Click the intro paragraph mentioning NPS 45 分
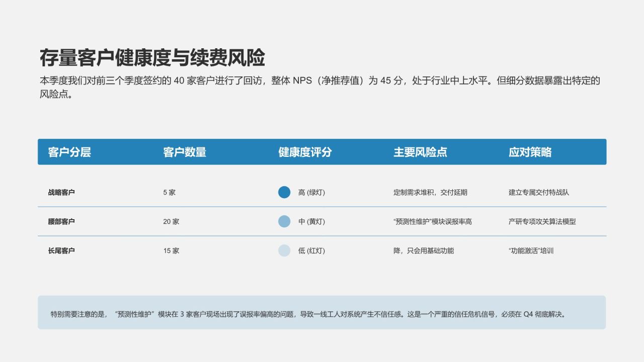 (x=320, y=87)
